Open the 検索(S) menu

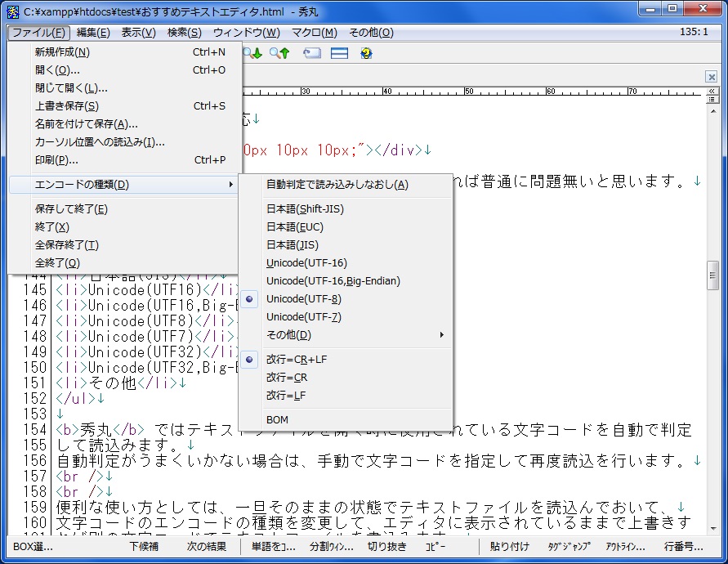(185, 33)
